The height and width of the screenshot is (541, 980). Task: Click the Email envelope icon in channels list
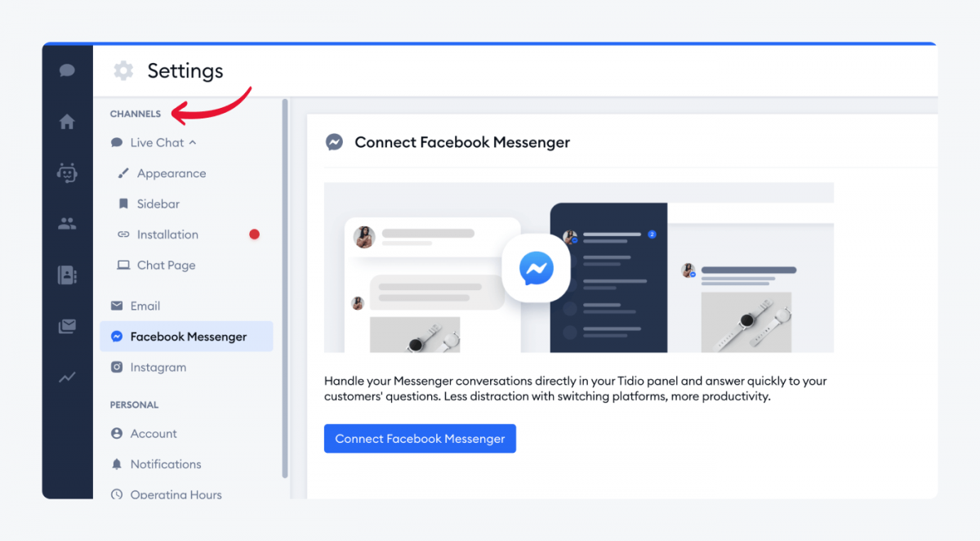[x=117, y=306]
